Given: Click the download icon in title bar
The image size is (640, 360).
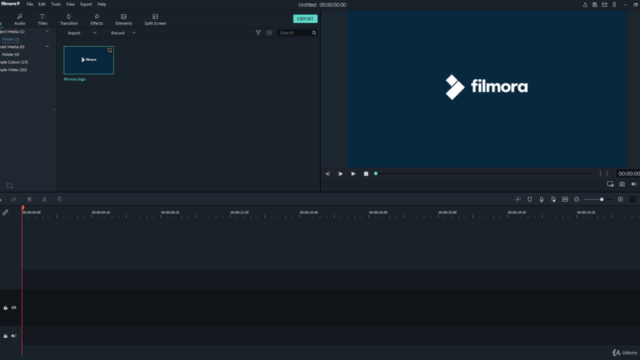Looking at the screenshot, I should [x=614, y=4].
